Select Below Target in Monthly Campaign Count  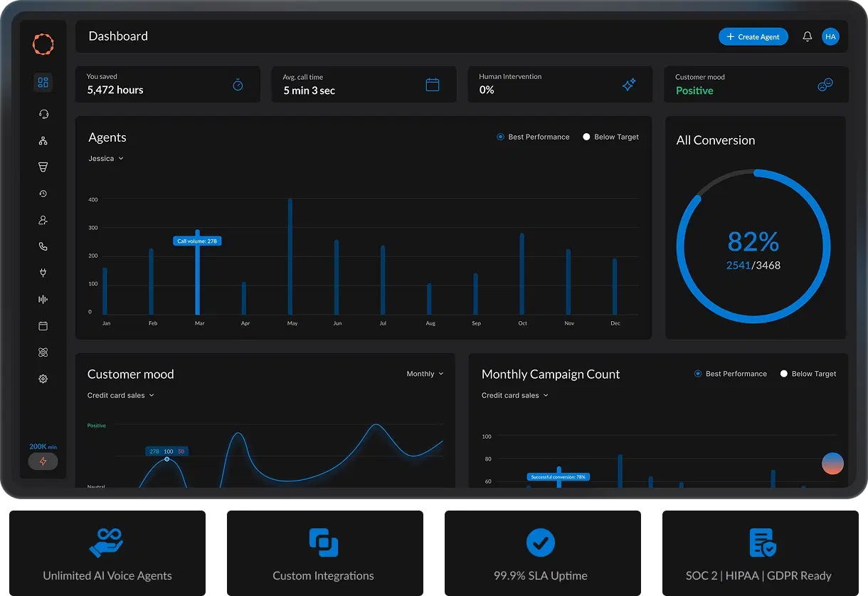click(x=808, y=373)
